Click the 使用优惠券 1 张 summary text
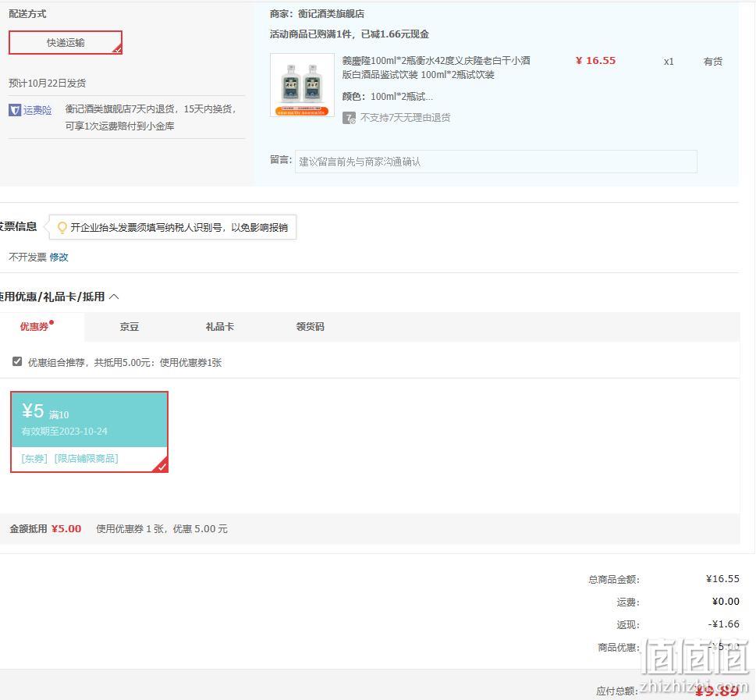756x700 pixels. click(x=161, y=529)
